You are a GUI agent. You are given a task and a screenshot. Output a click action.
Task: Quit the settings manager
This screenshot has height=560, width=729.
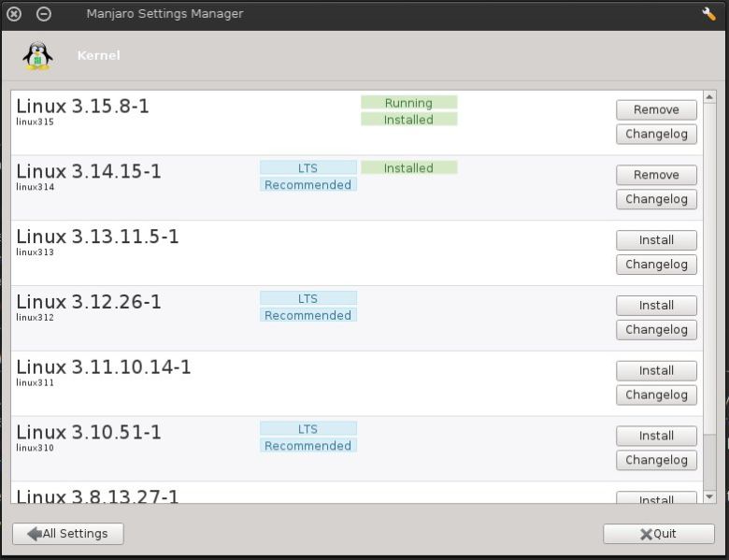659,534
